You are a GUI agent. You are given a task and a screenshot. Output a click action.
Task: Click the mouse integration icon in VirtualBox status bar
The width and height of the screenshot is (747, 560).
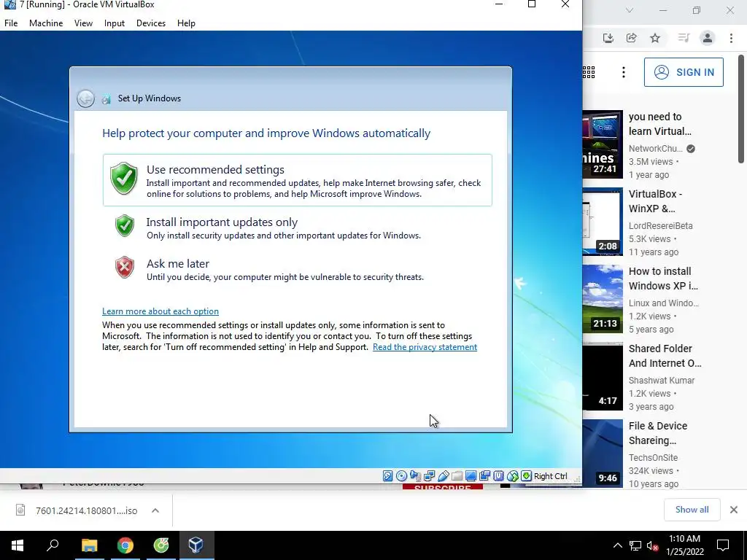click(x=513, y=475)
